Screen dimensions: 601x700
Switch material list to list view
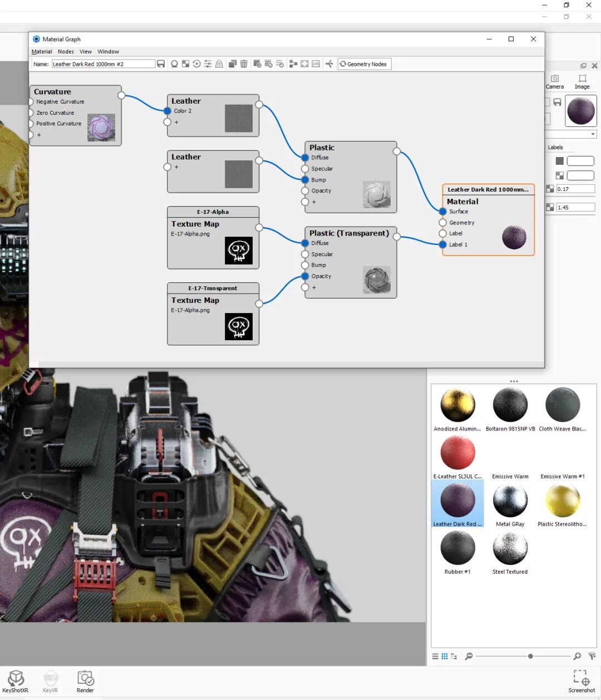click(x=435, y=657)
